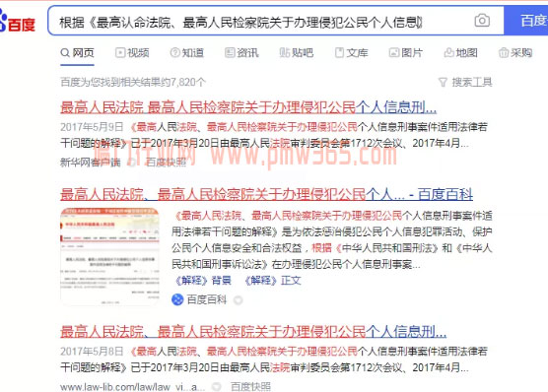
Task: Click the 知道 question mark icon
Action: coord(174,53)
